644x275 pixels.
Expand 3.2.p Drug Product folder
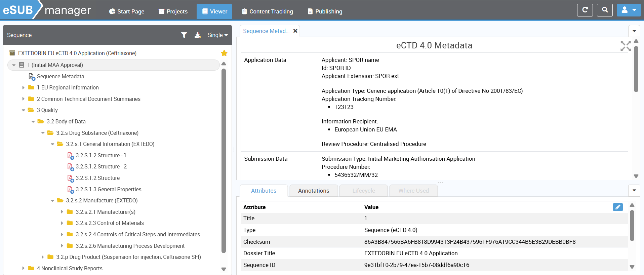[43, 257]
